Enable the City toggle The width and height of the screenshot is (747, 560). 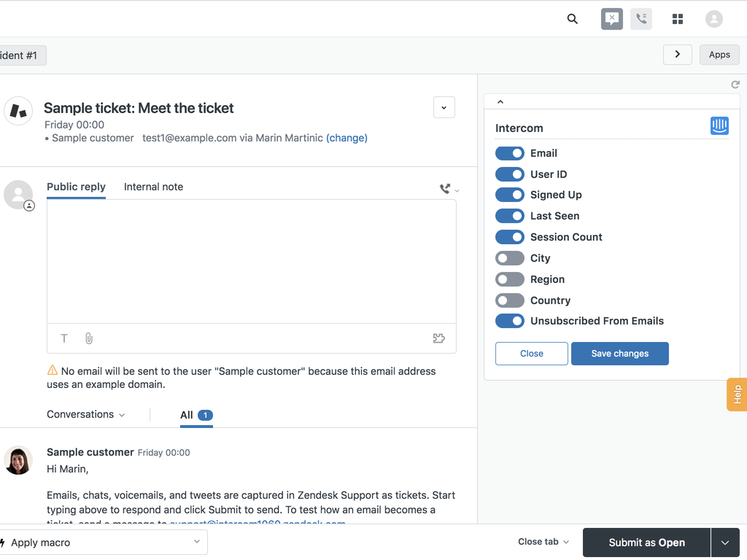pyautogui.click(x=509, y=258)
